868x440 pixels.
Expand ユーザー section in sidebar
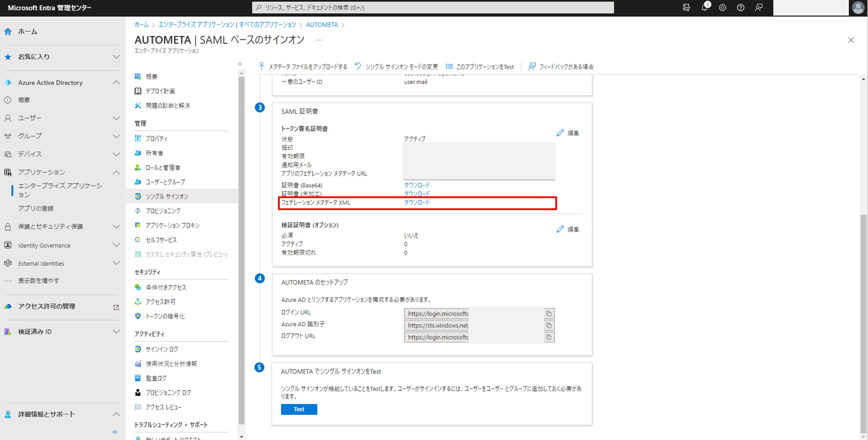(116, 118)
